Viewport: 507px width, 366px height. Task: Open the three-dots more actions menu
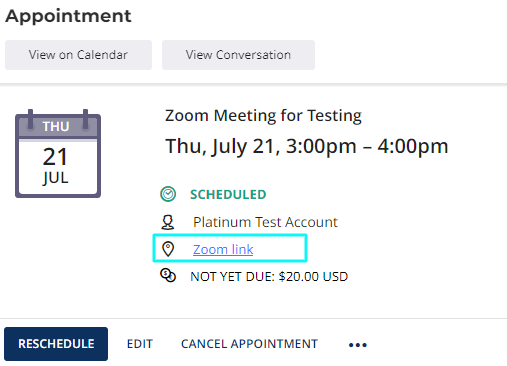358,345
